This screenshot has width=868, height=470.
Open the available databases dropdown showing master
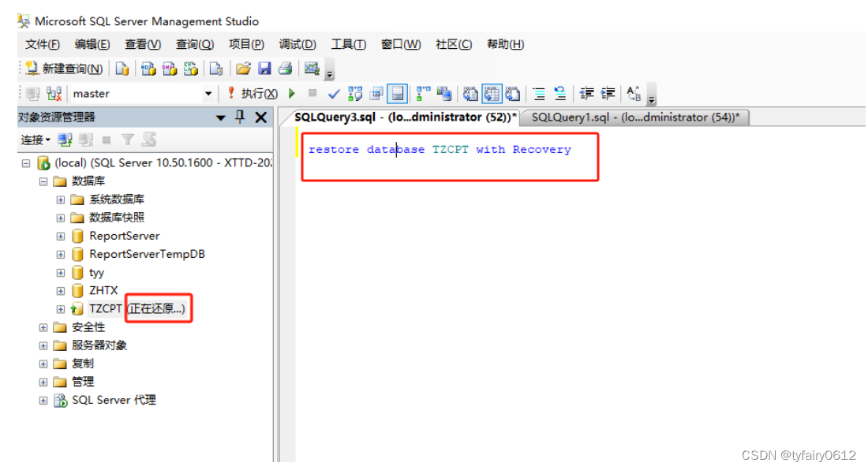tap(208, 93)
